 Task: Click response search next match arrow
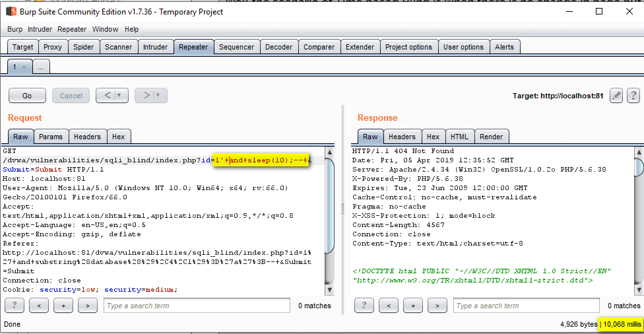click(x=437, y=306)
